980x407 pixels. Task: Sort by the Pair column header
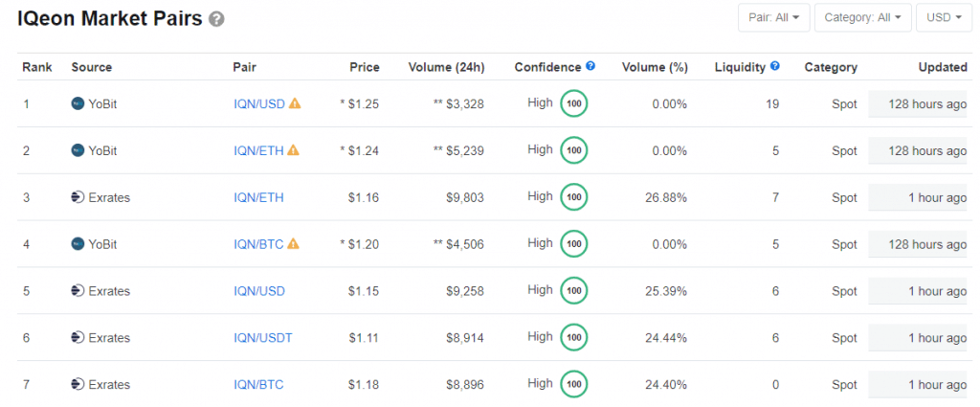point(245,67)
